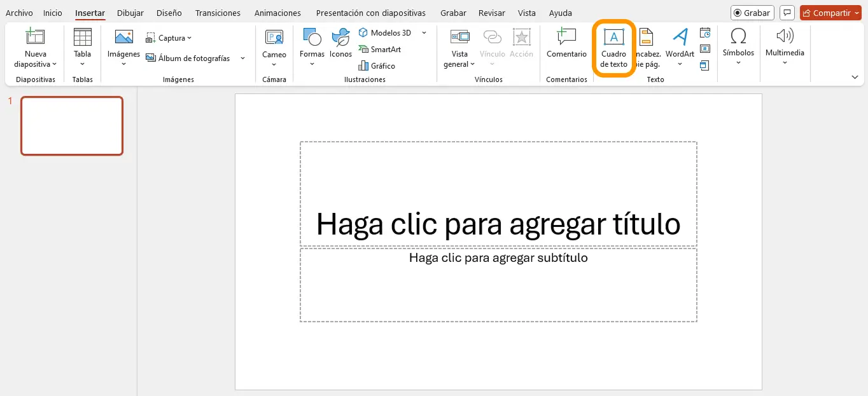This screenshot has height=396, width=868.
Task: Click the Captura screenshot button
Action: 169,38
